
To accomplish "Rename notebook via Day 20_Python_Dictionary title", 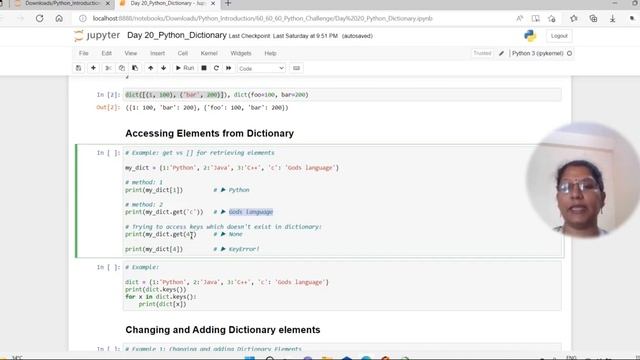I will [x=177, y=35].
